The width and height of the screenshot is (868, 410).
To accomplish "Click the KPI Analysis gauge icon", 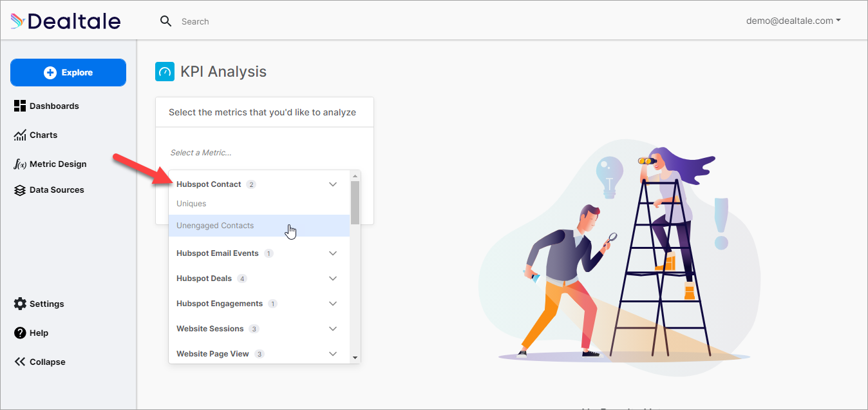I will 165,72.
